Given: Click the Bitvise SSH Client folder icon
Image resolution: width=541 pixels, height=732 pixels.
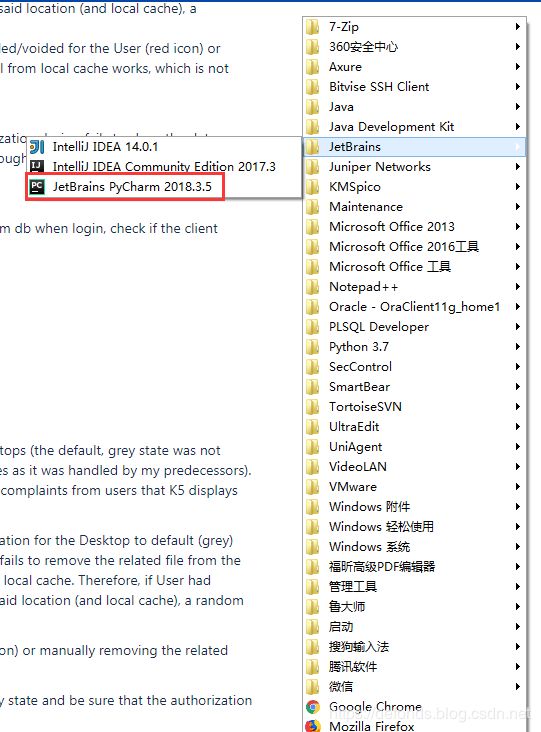Looking at the screenshot, I should click(312, 87).
